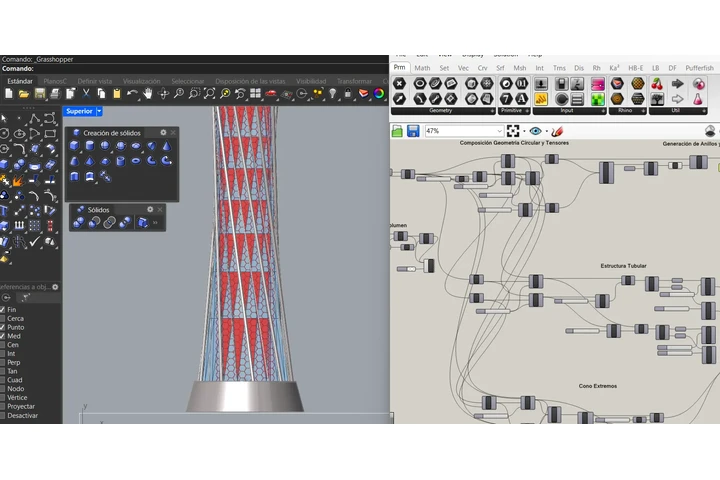Viewport: 720px width, 480px height.
Task: Select the Pan hand tool in Rhino's toolbar
Action: (x=148, y=94)
